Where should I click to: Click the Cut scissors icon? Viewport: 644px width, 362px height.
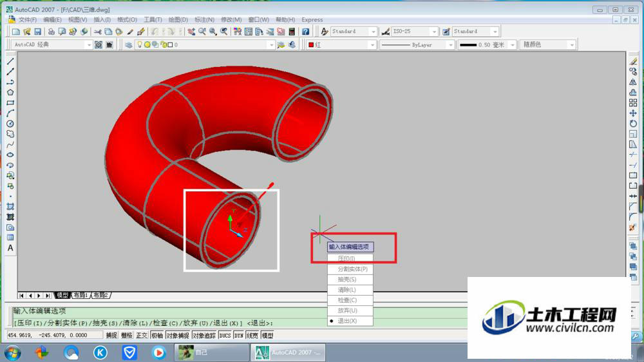(98, 32)
